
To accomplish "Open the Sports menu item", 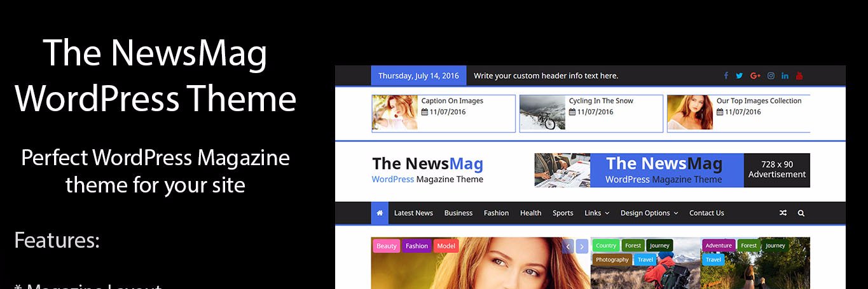I will [x=563, y=213].
